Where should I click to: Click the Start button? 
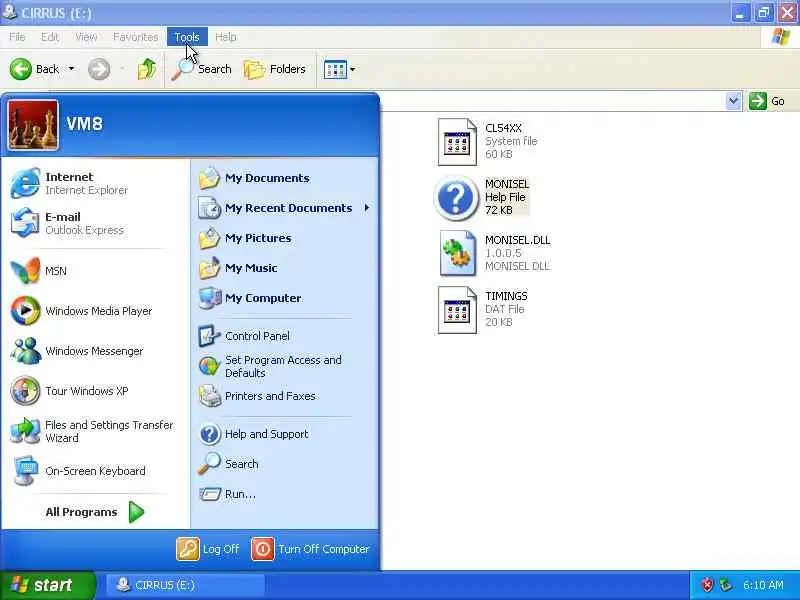47,585
